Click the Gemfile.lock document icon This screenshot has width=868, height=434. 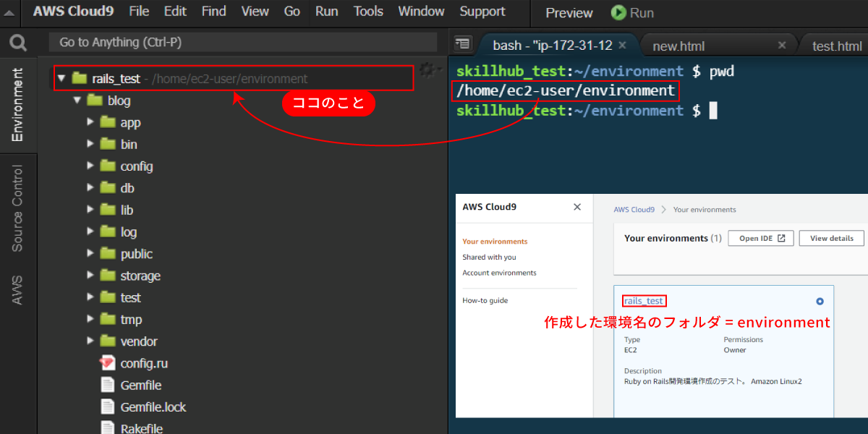coord(108,407)
